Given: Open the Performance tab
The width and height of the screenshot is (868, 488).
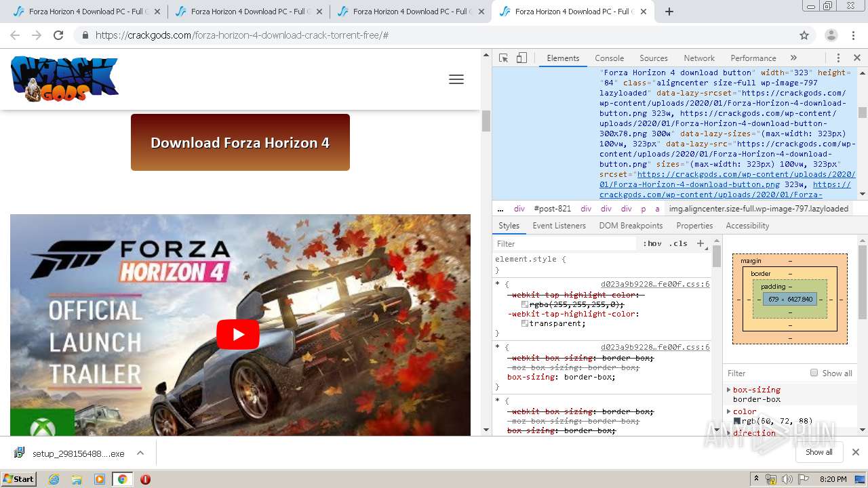Looking at the screenshot, I should [753, 58].
